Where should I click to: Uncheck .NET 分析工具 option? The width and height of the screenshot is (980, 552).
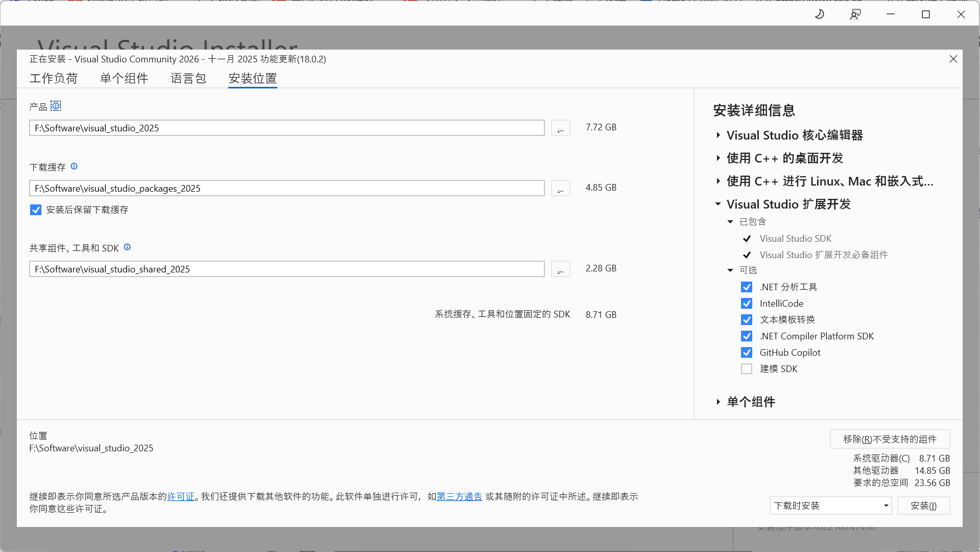pyautogui.click(x=747, y=287)
